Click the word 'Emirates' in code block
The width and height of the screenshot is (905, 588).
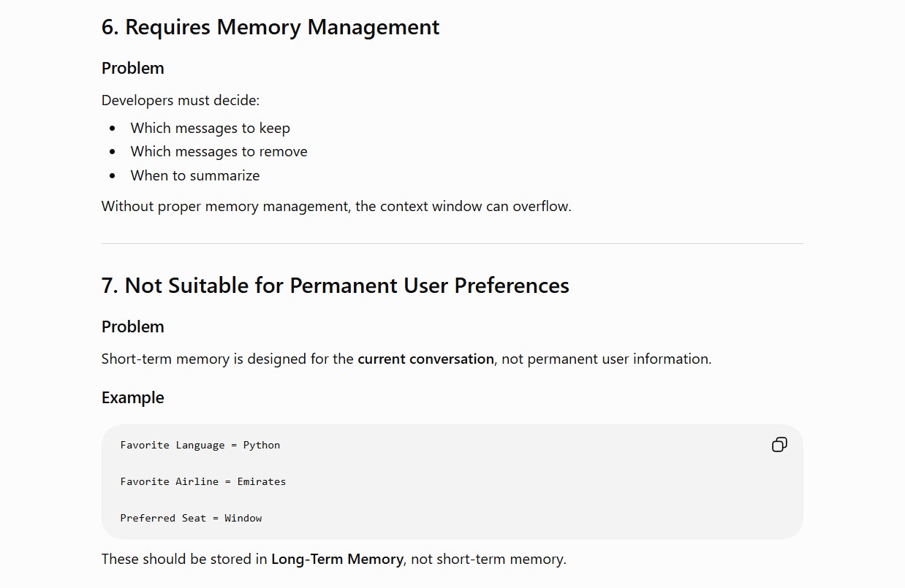click(x=262, y=481)
